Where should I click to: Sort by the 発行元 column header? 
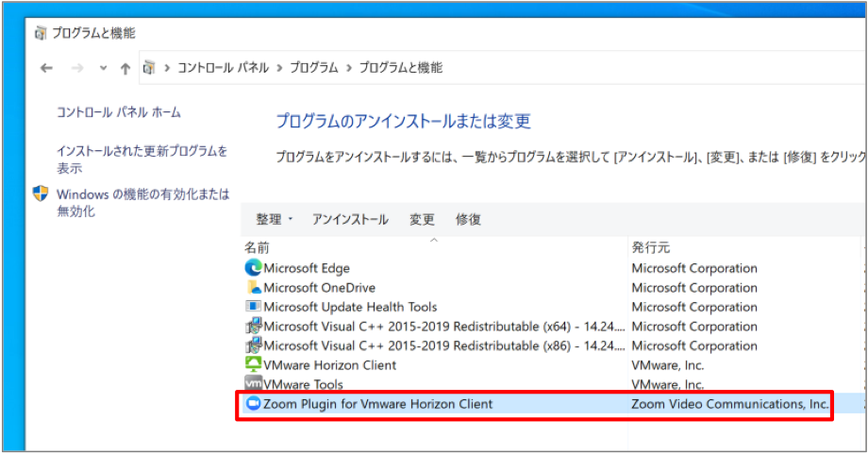[651, 247]
